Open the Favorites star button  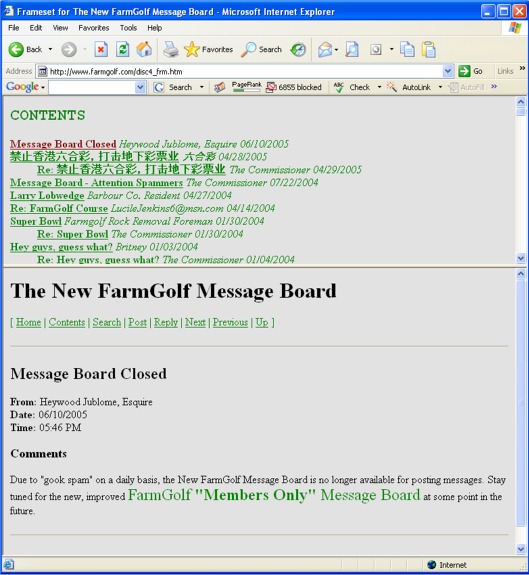pos(208,50)
